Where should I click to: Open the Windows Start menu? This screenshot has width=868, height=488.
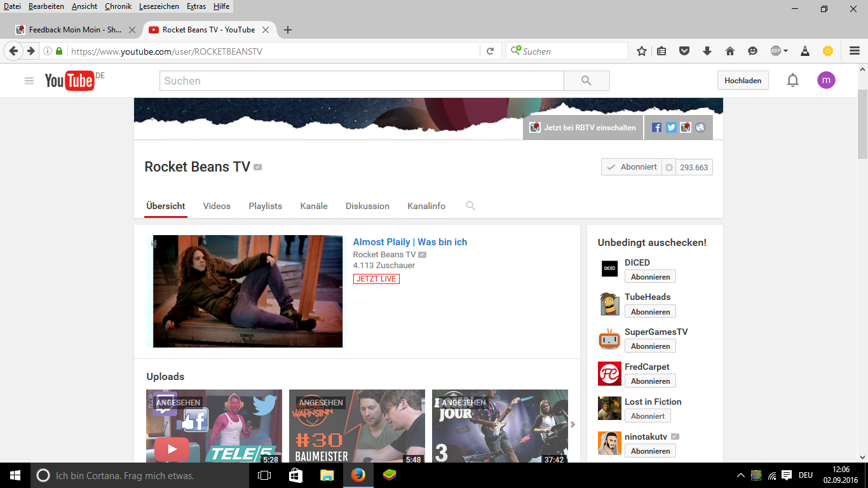(x=15, y=475)
